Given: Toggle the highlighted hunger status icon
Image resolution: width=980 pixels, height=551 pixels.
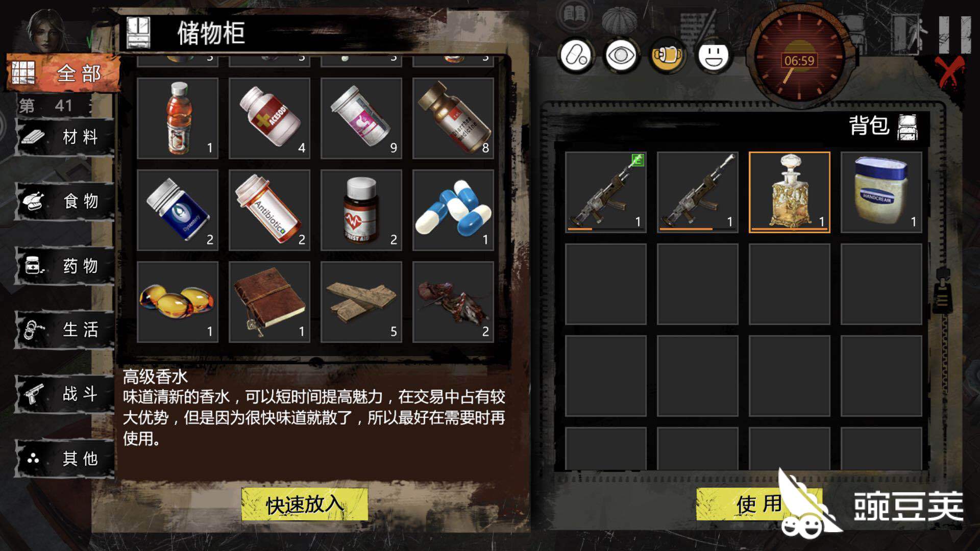Looking at the screenshot, I should point(667,55).
